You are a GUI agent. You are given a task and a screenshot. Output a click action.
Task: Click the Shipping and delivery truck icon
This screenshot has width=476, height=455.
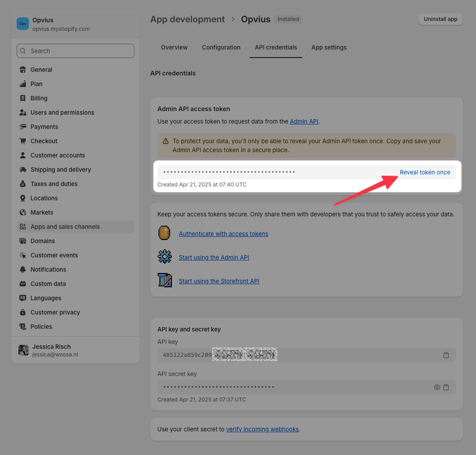click(x=23, y=170)
